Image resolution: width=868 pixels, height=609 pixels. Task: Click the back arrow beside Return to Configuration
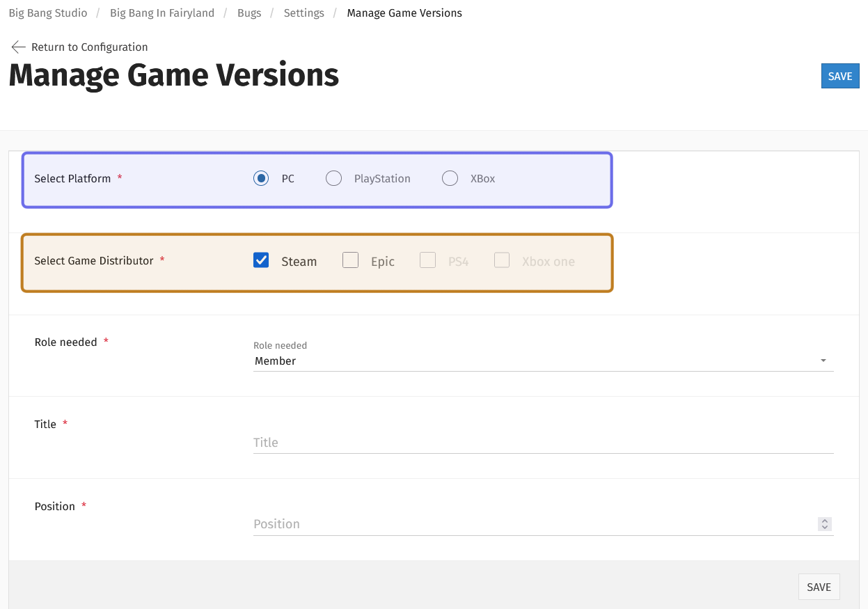pyautogui.click(x=18, y=47)
